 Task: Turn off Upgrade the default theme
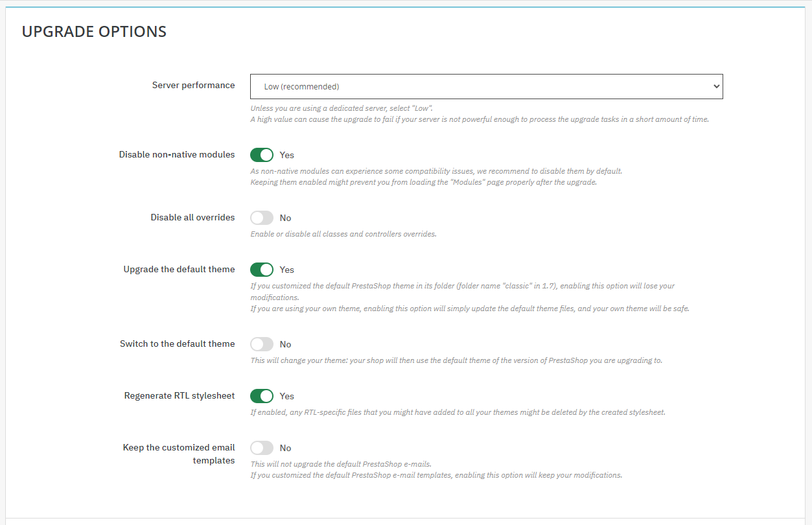coord(262,270)
